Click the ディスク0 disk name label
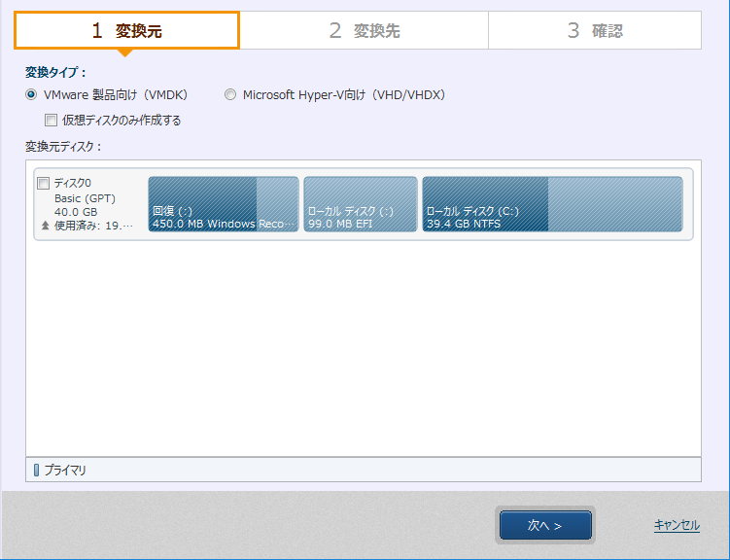730x560 pixels. pos(73,183)
